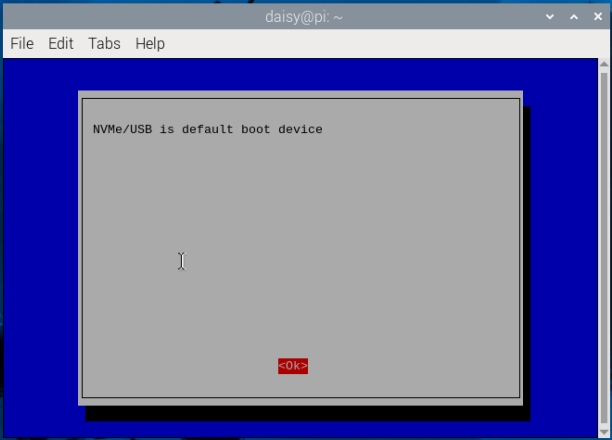612x440 pixels.
Task: Click the 'NVMe/USB is default boot device' message
Action: pos(208,129)
